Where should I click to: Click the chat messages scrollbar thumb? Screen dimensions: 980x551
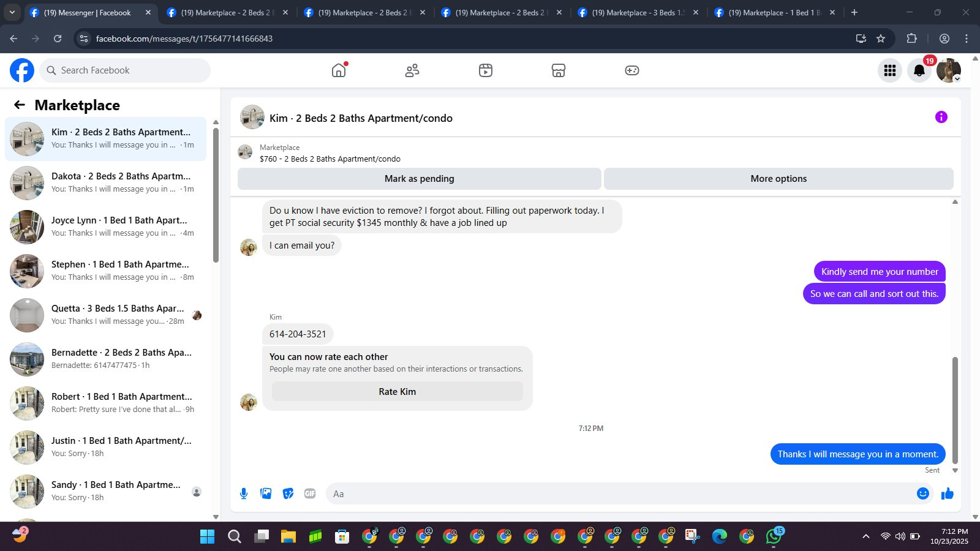(x=955, y=410)
